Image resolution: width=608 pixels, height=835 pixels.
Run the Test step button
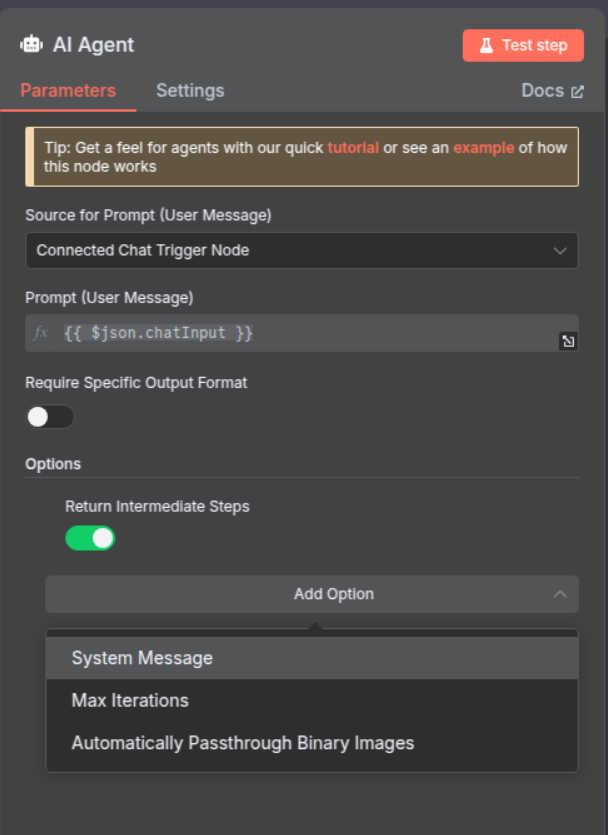[523, 45]
